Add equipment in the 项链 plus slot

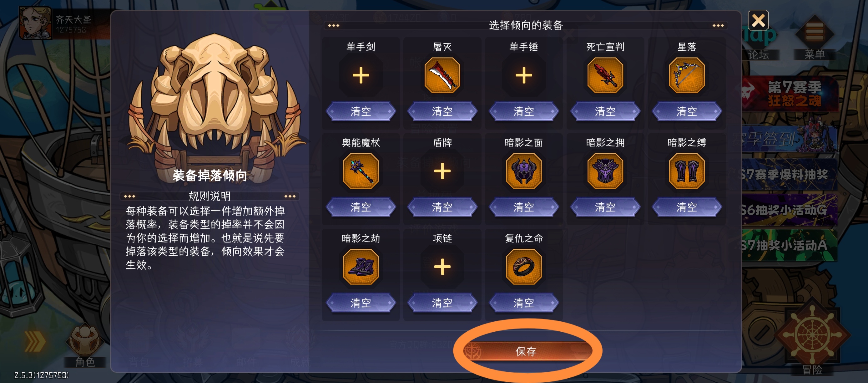tap(442, 267)
